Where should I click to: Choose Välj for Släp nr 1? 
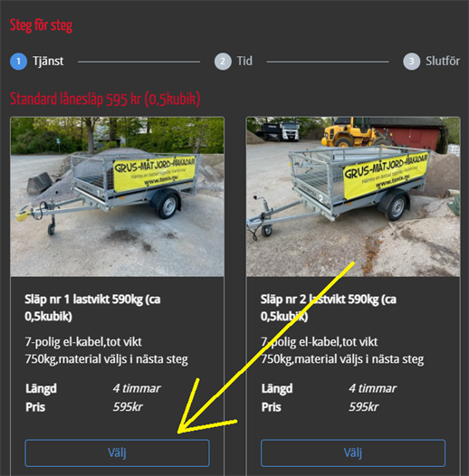pyautogui.click(x=118, y=453)
